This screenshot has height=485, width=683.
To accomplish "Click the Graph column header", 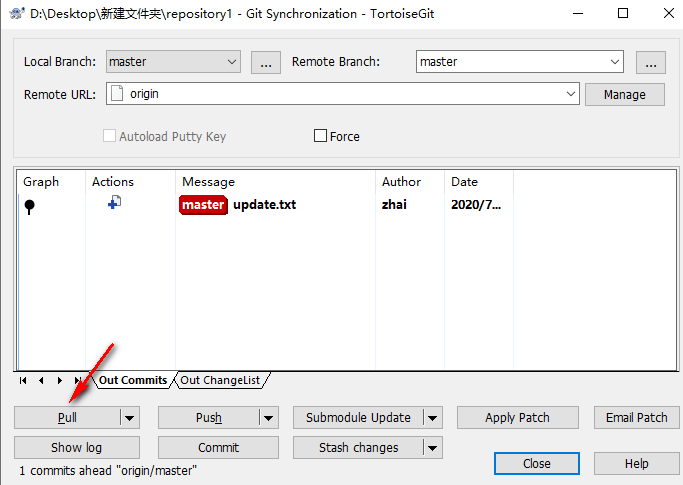I will [x=51, y=182].
